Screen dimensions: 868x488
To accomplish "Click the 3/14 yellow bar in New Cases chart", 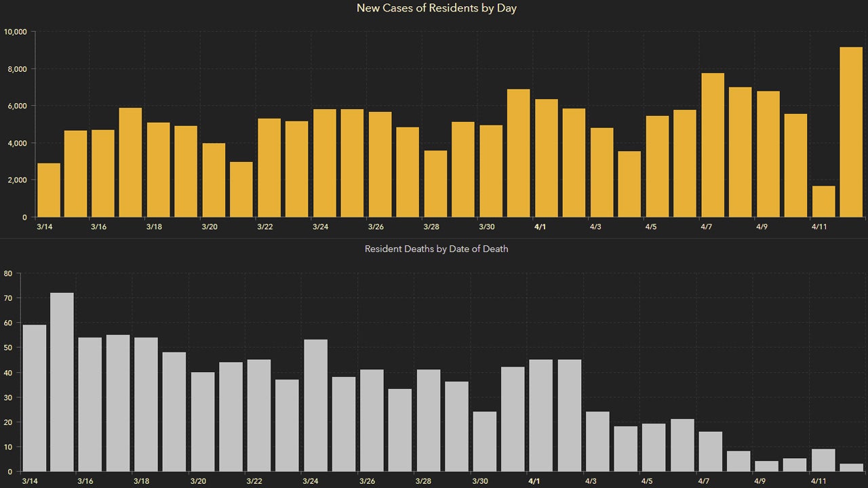I will click(x=49, y=190).
